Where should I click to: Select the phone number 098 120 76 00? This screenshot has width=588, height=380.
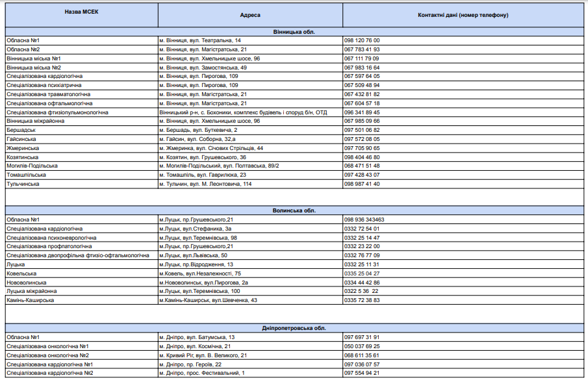coord(362,40)
